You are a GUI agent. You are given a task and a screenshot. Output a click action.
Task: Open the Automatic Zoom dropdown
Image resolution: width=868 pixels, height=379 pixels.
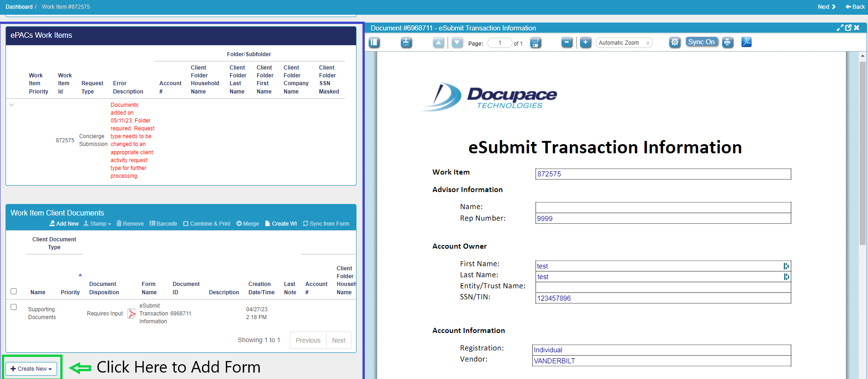(624, 43)
